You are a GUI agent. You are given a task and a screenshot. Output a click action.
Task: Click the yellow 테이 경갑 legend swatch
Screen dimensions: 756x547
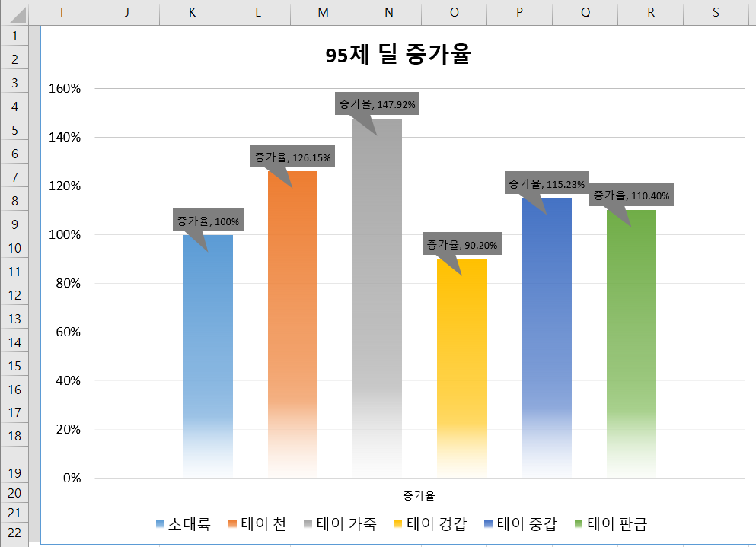click(x=398, y=524)
